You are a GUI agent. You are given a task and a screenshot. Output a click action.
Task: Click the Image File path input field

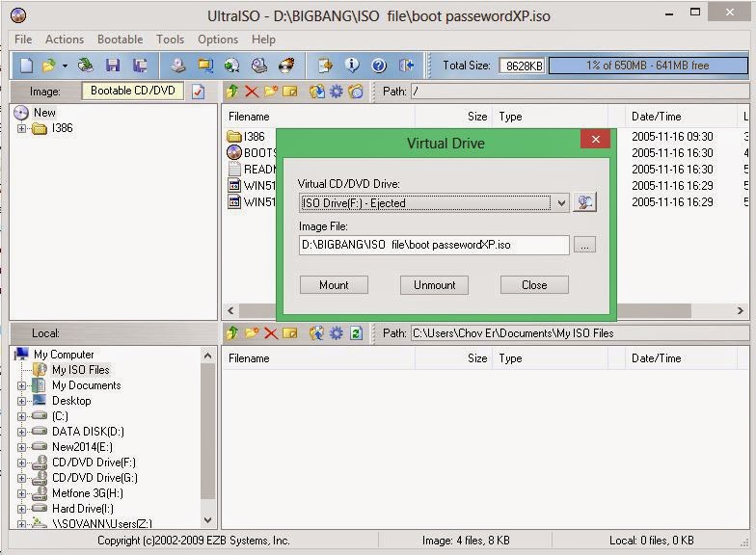tap(434, 245)
